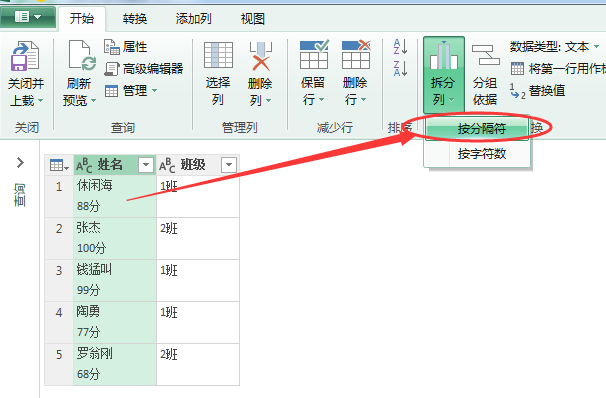Expand the Manage (管理) dropdown arrow
This screenshot has width=606, height=398.
(154, 91)
